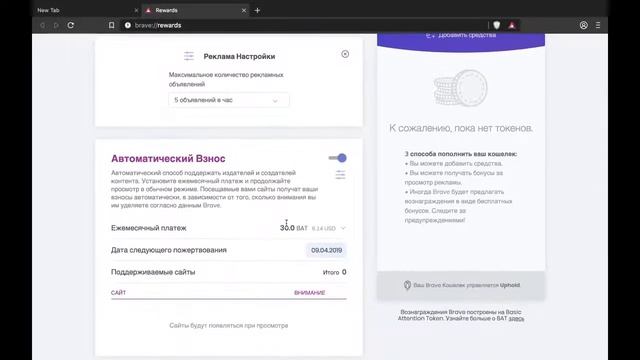The height and width of the screenshot is (360, 640).
Task: Toggle Автоматический Взнос switch off
Action: (338, 158)
